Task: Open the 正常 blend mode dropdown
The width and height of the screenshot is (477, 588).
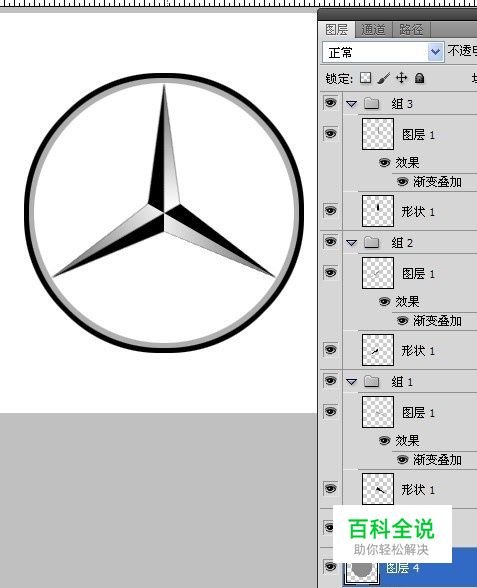Action: [x=383, y=52]
